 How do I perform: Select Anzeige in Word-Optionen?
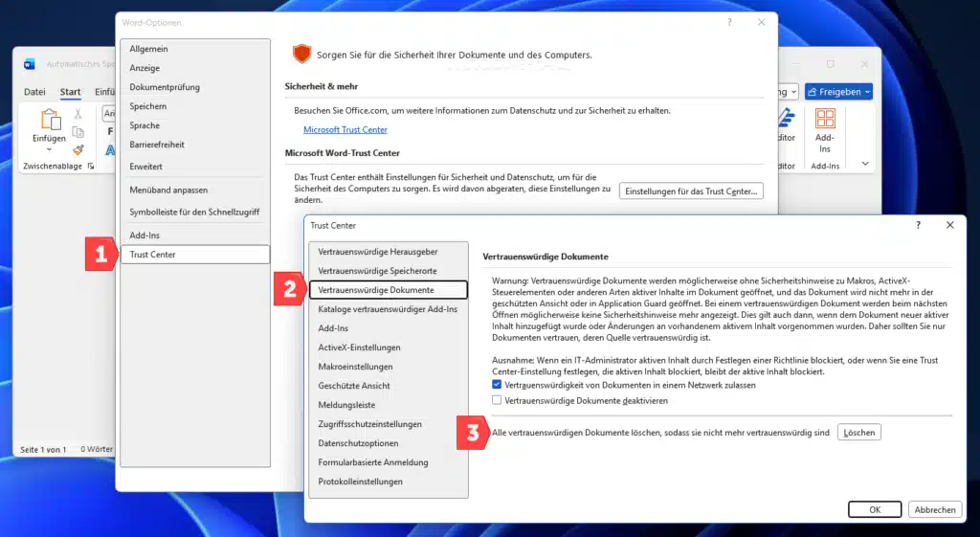(195, 68)
